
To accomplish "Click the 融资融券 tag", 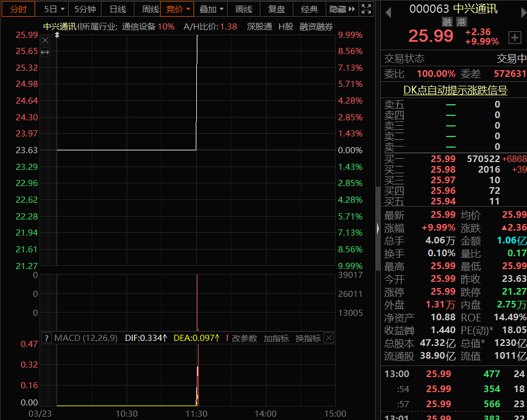I will [316, 27].
